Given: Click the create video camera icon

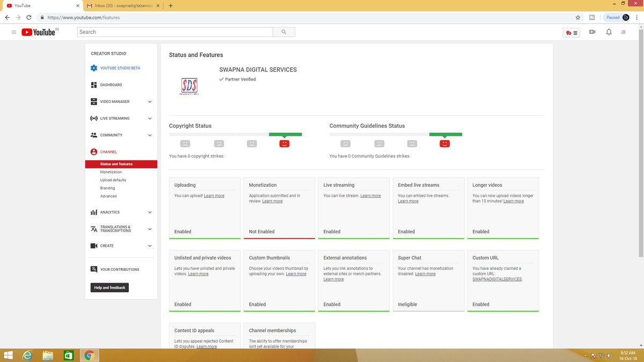Looking at the screenshot, I should (x=592, y=32).
